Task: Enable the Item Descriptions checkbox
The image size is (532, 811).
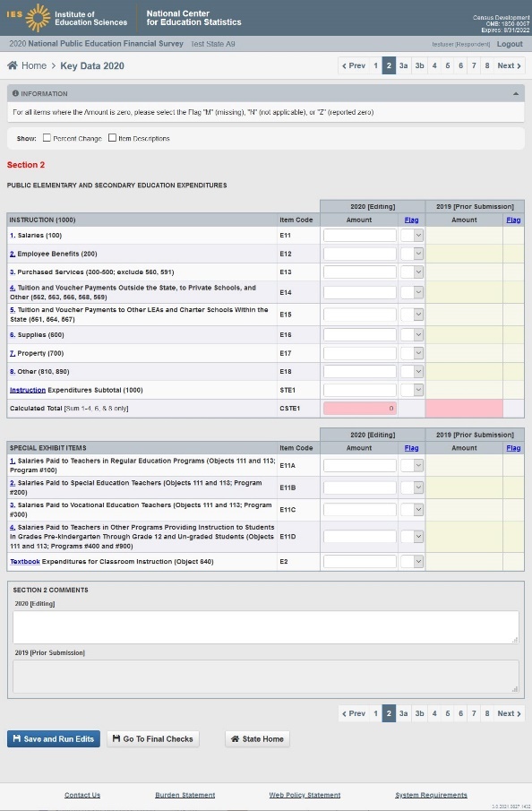Action: (112, 138)
